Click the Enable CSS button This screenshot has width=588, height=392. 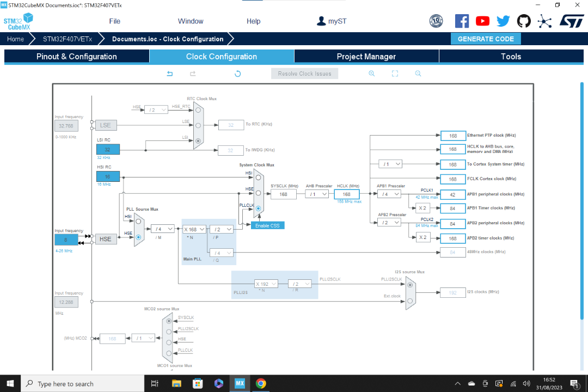tap(267, 225)
